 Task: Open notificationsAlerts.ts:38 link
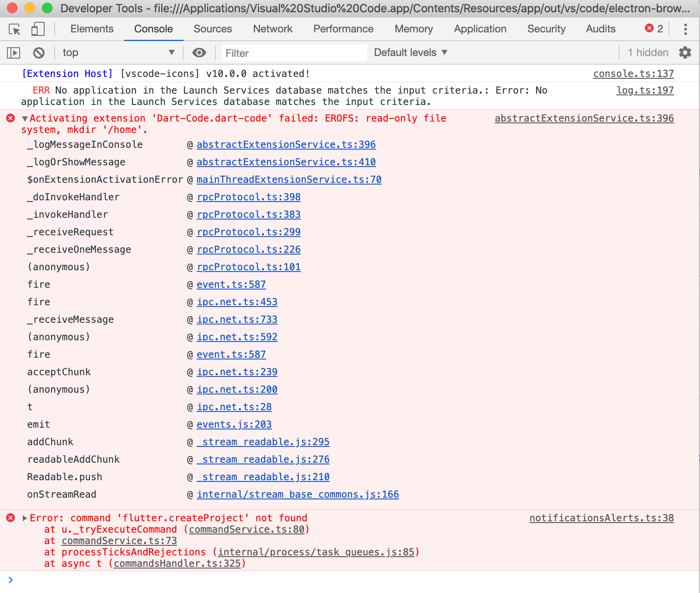tap(602, 518)
